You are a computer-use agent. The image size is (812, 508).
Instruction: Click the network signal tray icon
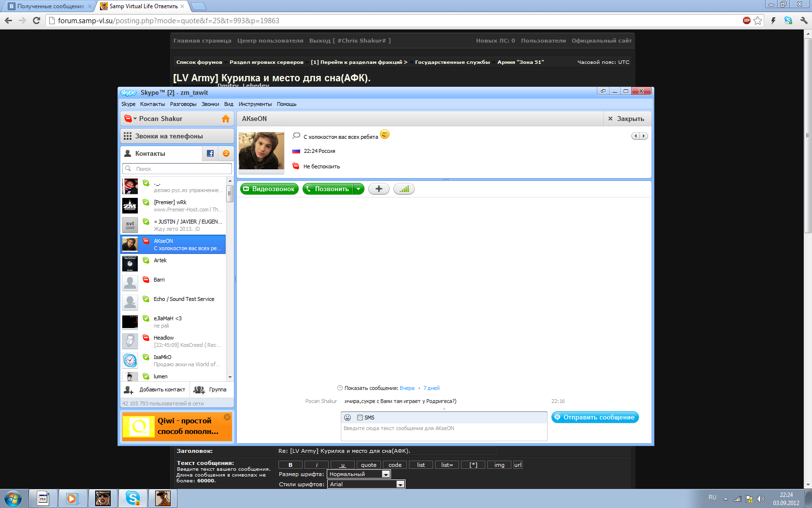pos(738,499)
